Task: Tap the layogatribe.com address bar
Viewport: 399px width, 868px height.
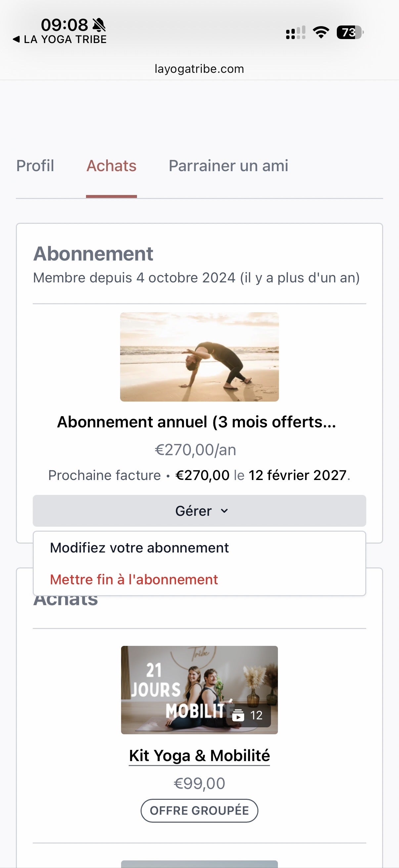Action: pos(199,69)
